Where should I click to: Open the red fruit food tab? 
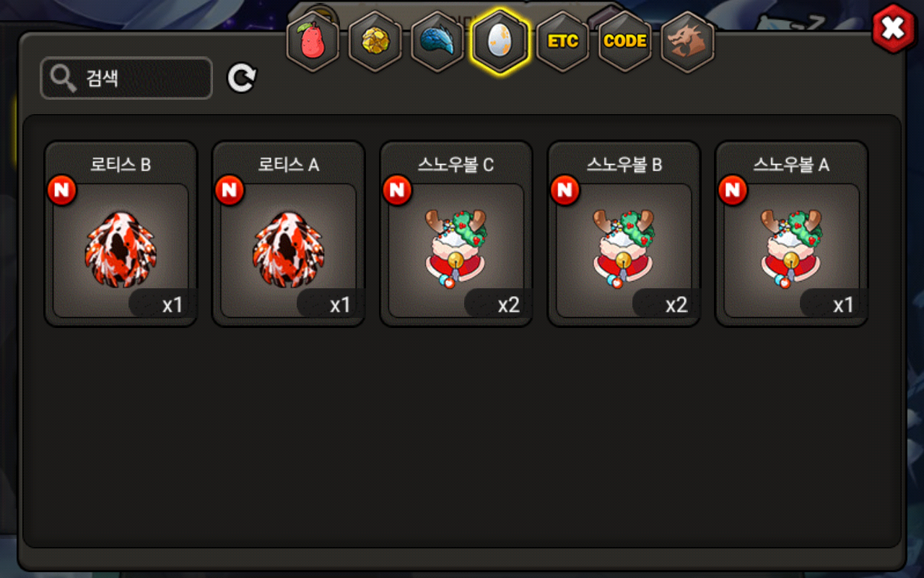[313, 43]
